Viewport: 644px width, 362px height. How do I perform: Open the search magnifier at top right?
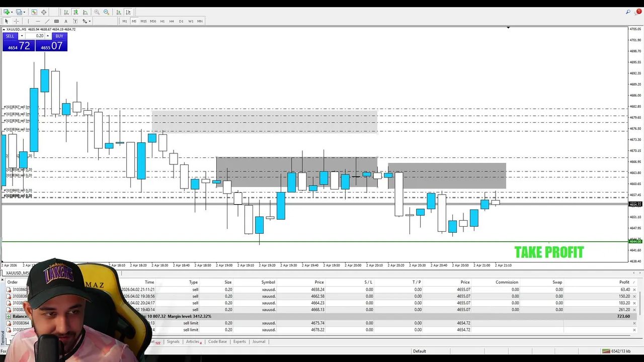point(628,12)
